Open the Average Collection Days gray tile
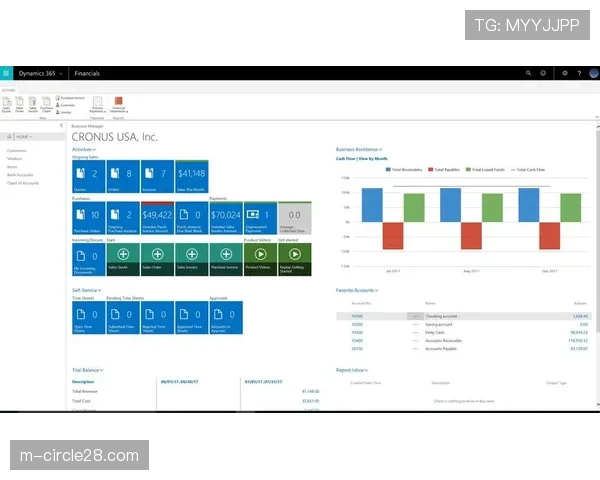Image resolution: width=600 pixels, height=480 pixels. [x=295, y=218]
